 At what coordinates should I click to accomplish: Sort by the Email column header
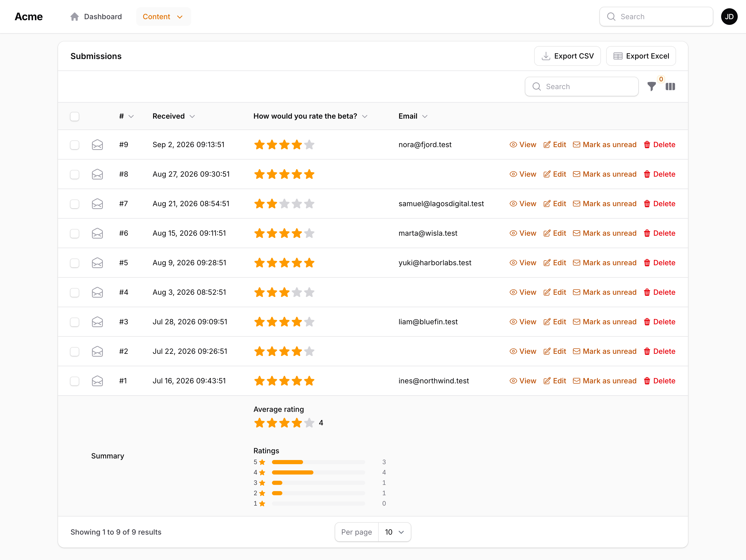tap(413, 116)
